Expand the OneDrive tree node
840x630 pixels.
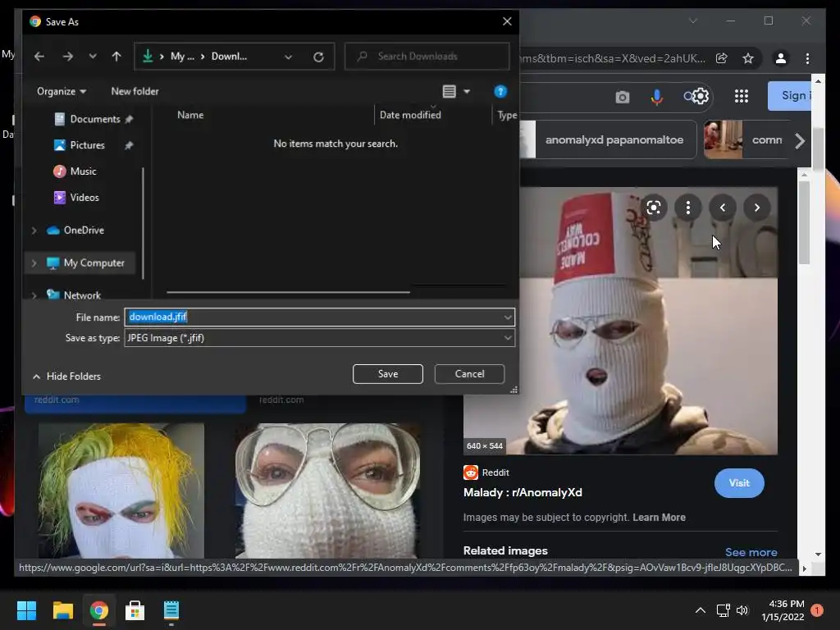[34, 231]
